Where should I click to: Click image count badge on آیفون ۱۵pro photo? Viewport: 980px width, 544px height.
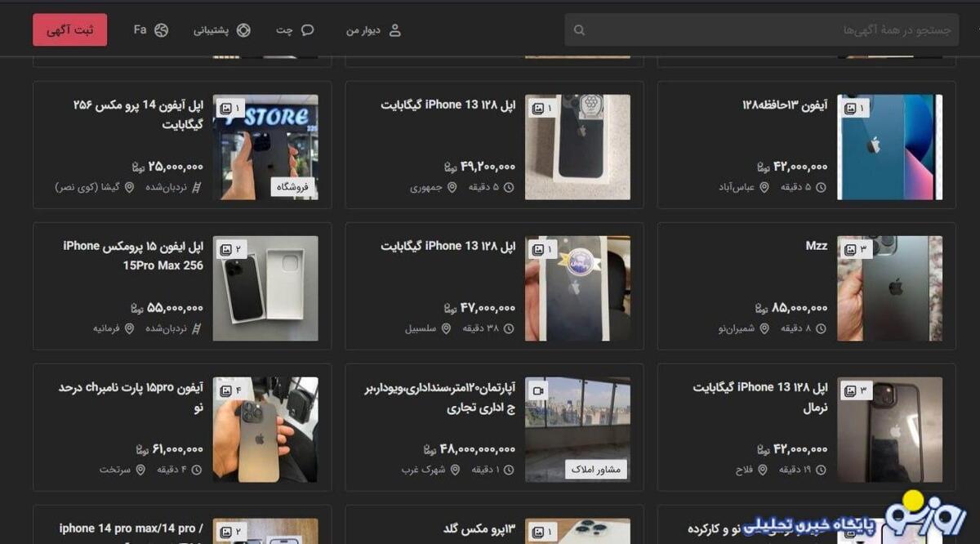[231, 390]
